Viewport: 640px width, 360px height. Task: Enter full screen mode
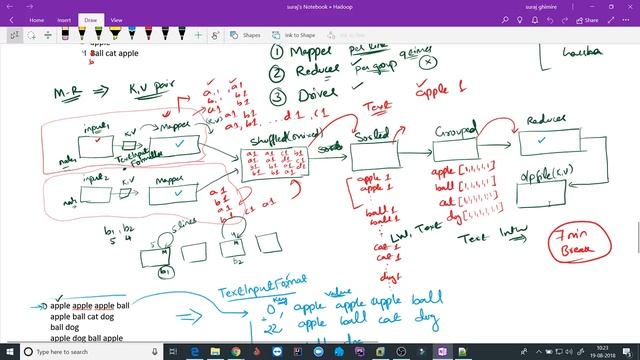(x=611, y=20)
